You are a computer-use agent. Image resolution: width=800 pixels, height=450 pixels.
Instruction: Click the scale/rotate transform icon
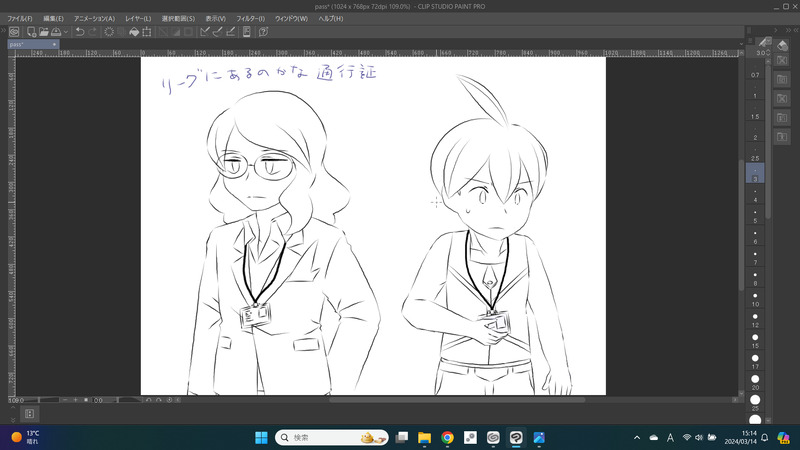point(147,32)
